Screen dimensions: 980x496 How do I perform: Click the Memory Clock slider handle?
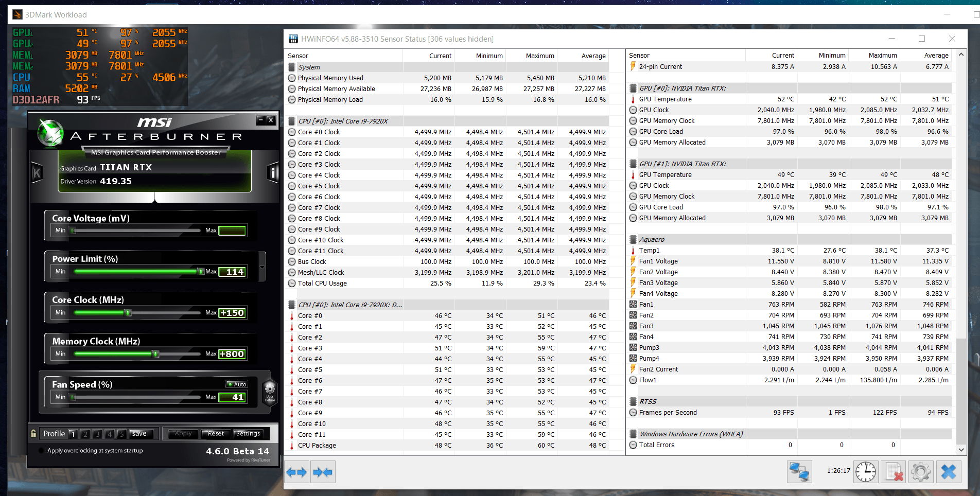pos(156,353)
